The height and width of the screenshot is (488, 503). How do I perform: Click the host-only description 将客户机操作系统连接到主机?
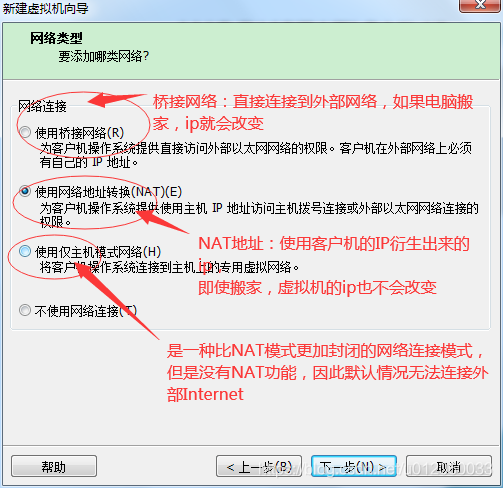click(x=169, y=267)
